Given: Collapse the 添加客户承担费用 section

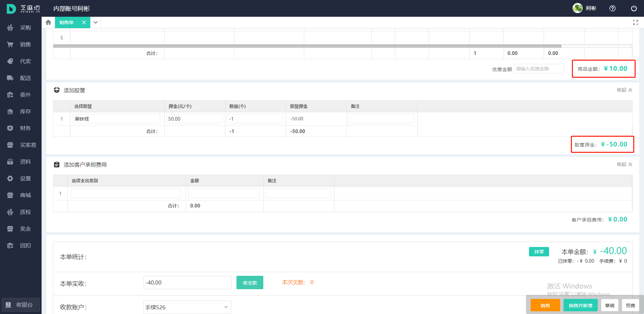Looking at the screenshot, I should (x=625, y=164).
